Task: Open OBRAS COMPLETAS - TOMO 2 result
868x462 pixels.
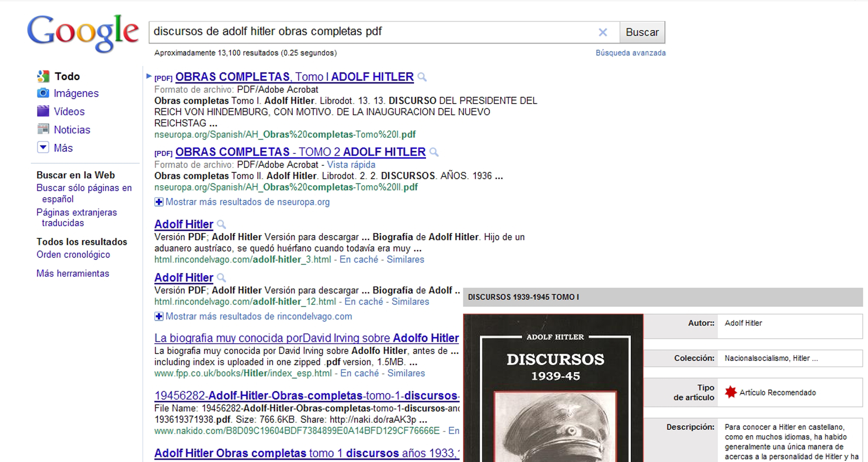Action: (300, 152)
